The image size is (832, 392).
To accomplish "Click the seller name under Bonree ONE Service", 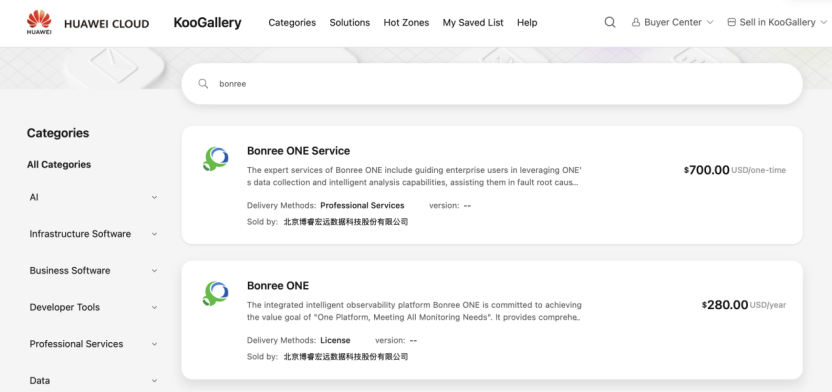I will (346, 222).
